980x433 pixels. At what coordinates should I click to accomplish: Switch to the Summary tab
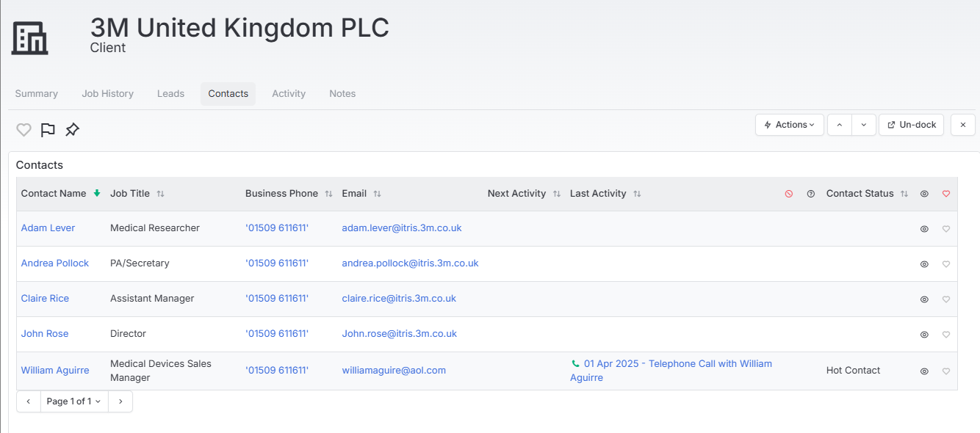[x=37, y=94]
